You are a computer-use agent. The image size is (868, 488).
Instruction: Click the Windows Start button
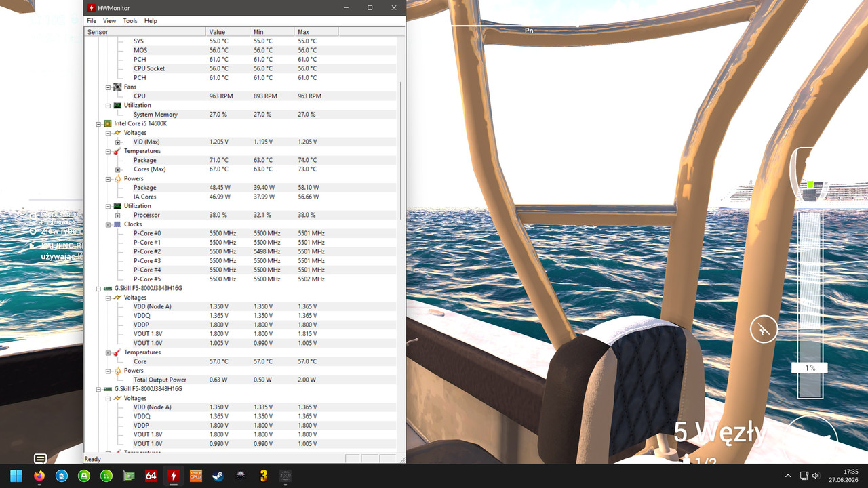16,476
